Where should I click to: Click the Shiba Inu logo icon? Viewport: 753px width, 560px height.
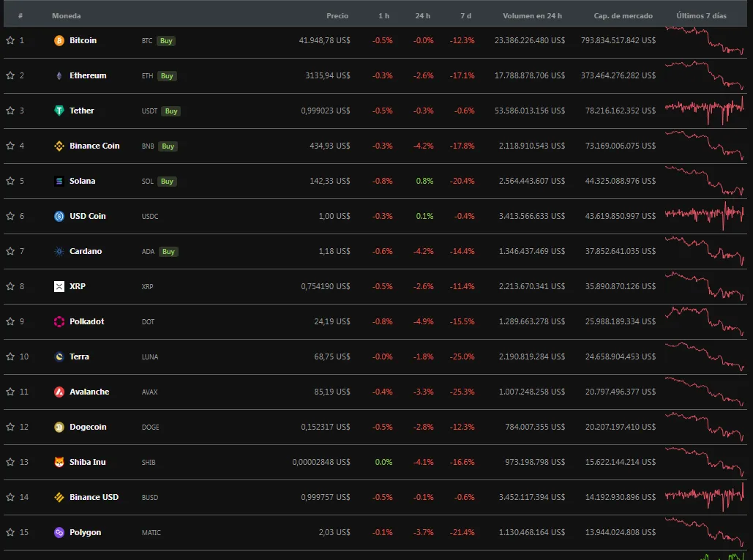[59, 462]
